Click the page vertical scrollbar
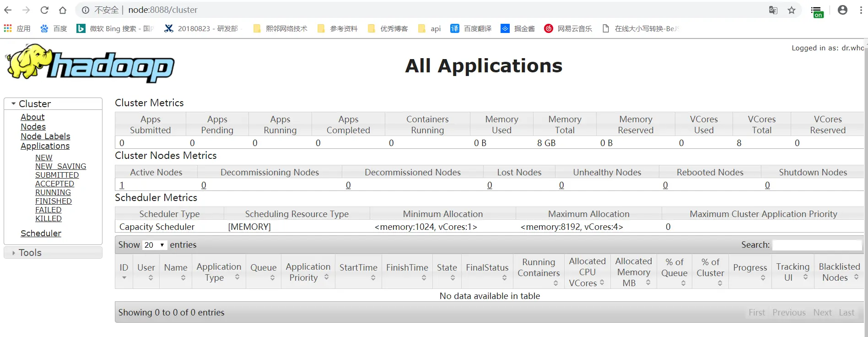Viewport: 868px width, 337px height. point(866,188)
